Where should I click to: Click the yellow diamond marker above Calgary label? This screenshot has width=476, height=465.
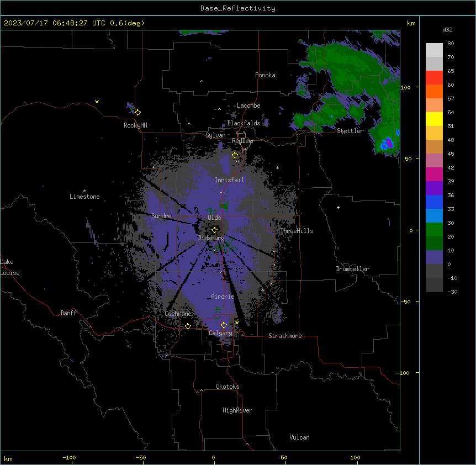[x=224, y=325]
